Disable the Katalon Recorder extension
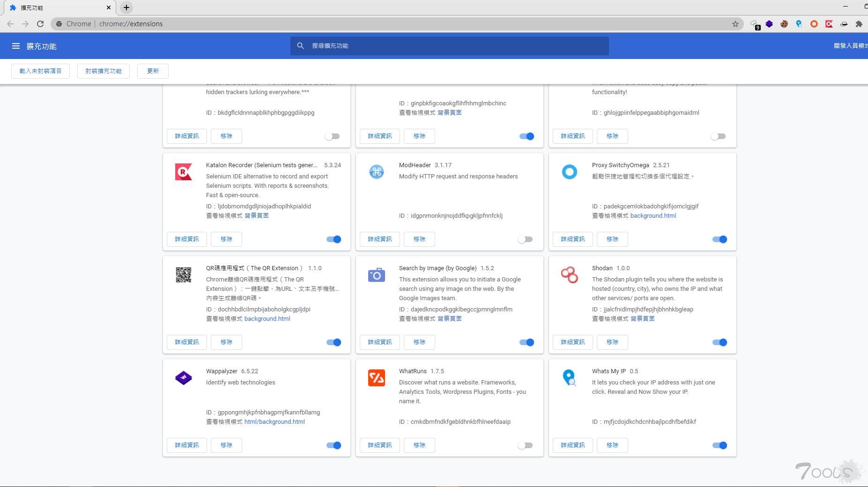Image resolution: width=868 pixels, height=487 pixels. [x=334, y=239]
